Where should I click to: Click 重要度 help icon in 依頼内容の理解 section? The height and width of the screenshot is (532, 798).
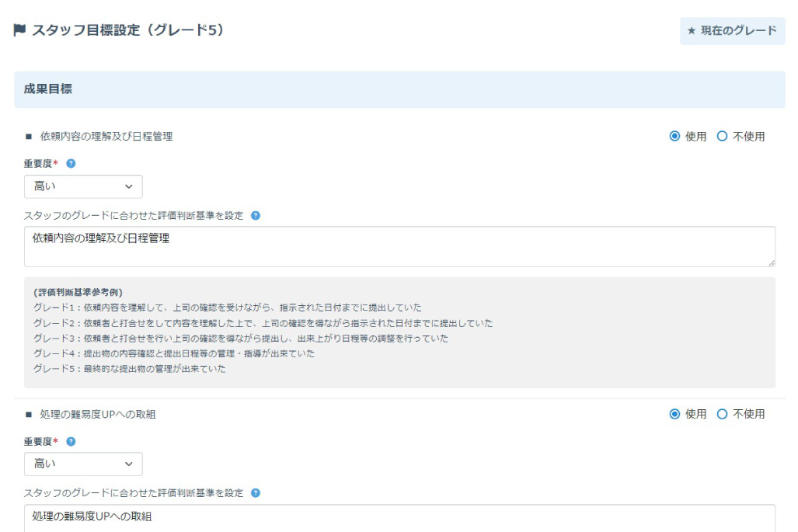pos(71,163)
